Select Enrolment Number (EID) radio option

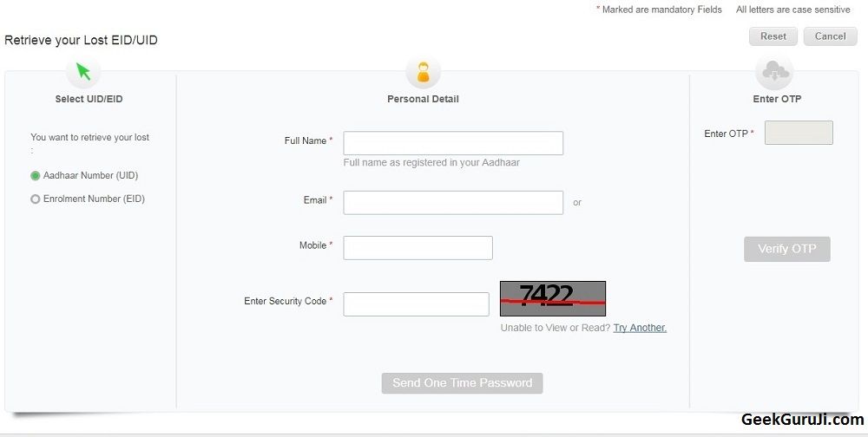pyautogui.click(x=36, y=199)
